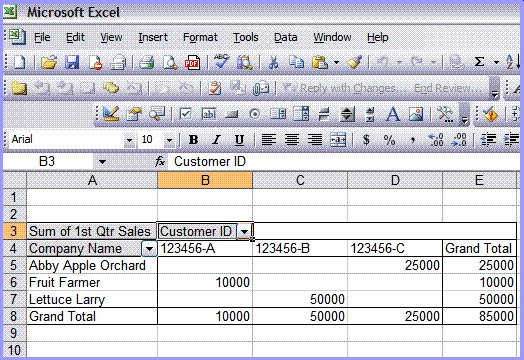Viewport: 524px width, 360px height.
Task: Click the View Code magnifier icon
Action: (157, 114)
